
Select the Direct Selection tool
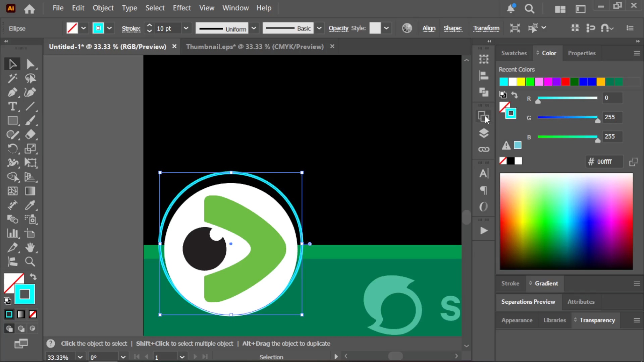pyautogui.click(x=30, y=64)
